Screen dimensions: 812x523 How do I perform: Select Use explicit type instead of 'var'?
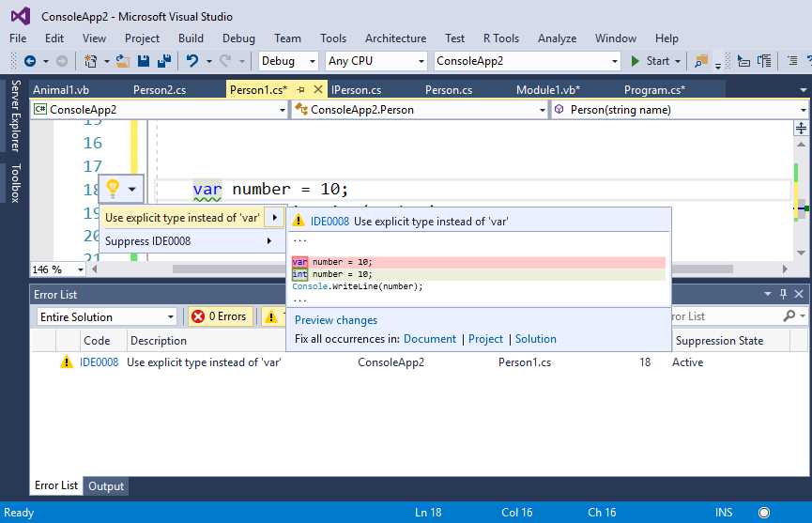click(182, 218)
